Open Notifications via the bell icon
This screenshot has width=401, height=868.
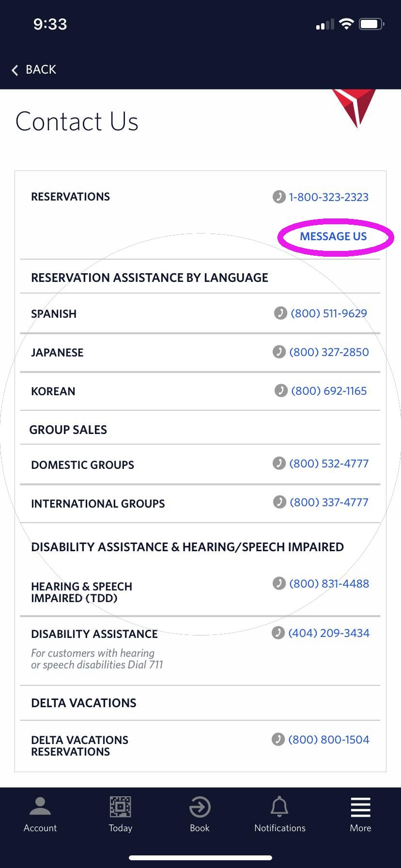click(279, 806)
